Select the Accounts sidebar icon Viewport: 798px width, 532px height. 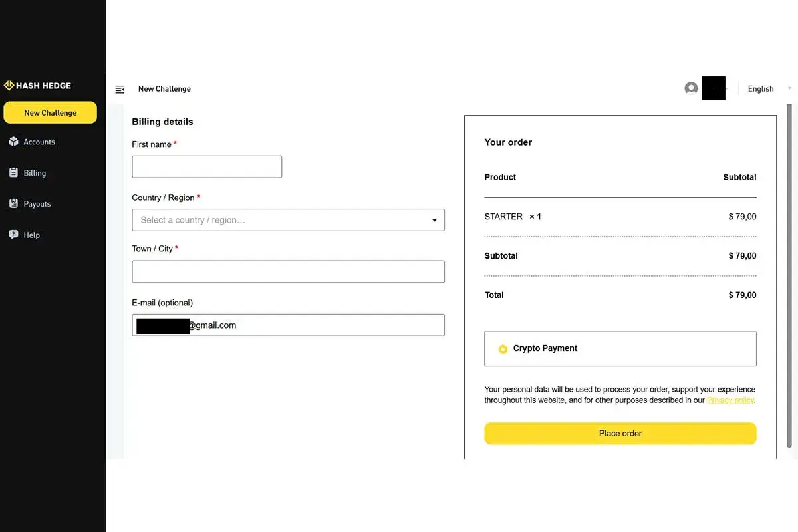click(15, 142)
